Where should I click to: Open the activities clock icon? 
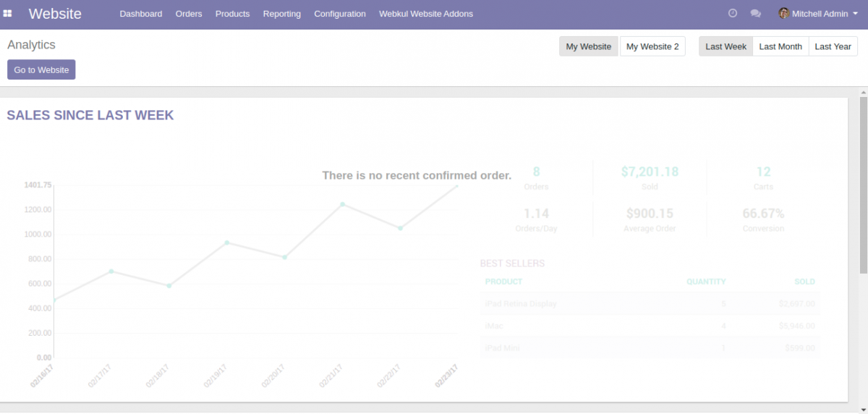click(733, 14)
